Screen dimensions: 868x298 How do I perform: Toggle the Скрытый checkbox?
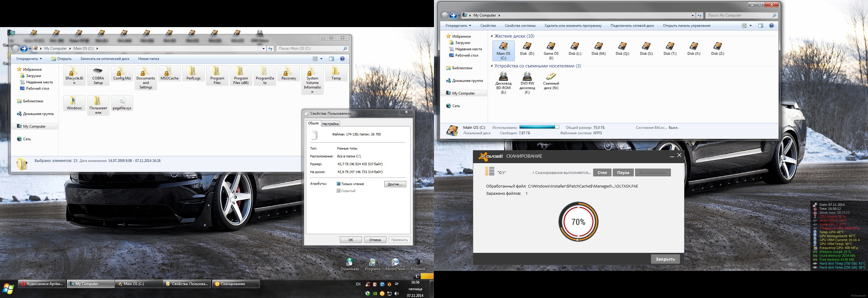tap(339, 191)
